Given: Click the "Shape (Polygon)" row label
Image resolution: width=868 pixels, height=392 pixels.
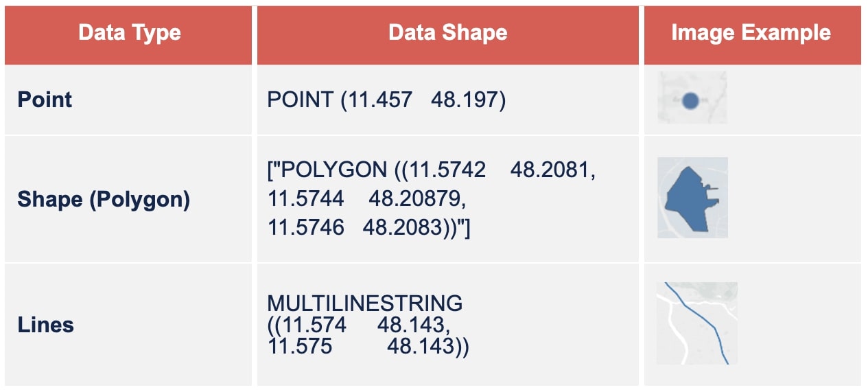Looking at the screenshot, I should [104, 199].
